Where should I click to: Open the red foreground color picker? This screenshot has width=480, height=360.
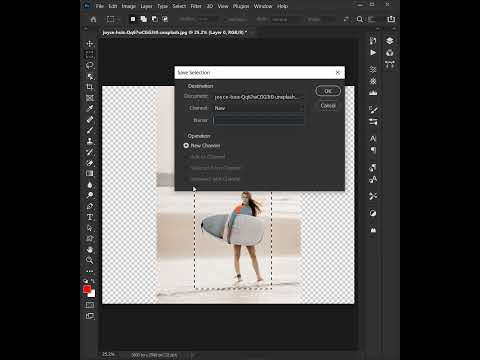click(x=87, y=289)
